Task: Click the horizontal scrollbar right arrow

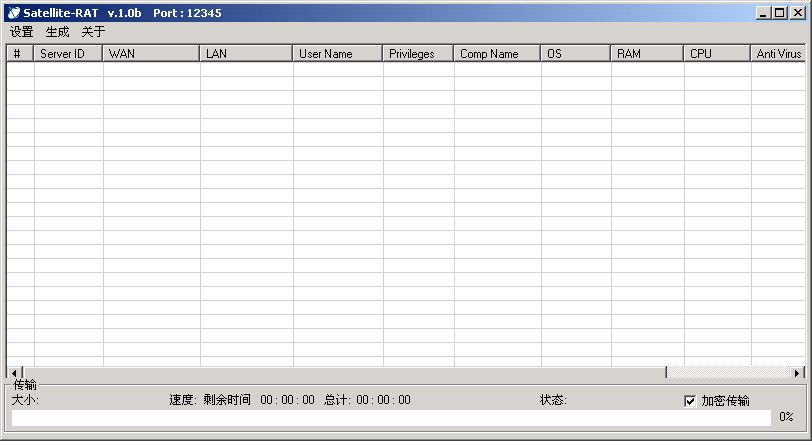Action: coord(797,373)
